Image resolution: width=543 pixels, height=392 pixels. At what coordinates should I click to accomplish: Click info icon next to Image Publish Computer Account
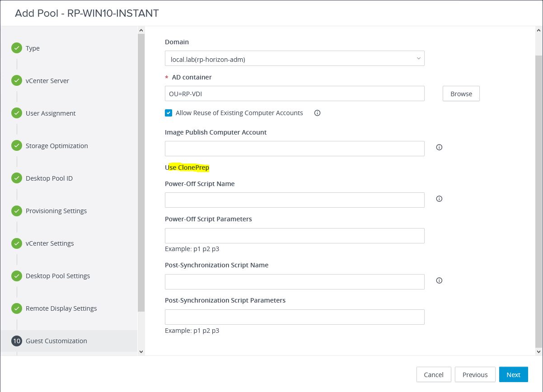439,147
